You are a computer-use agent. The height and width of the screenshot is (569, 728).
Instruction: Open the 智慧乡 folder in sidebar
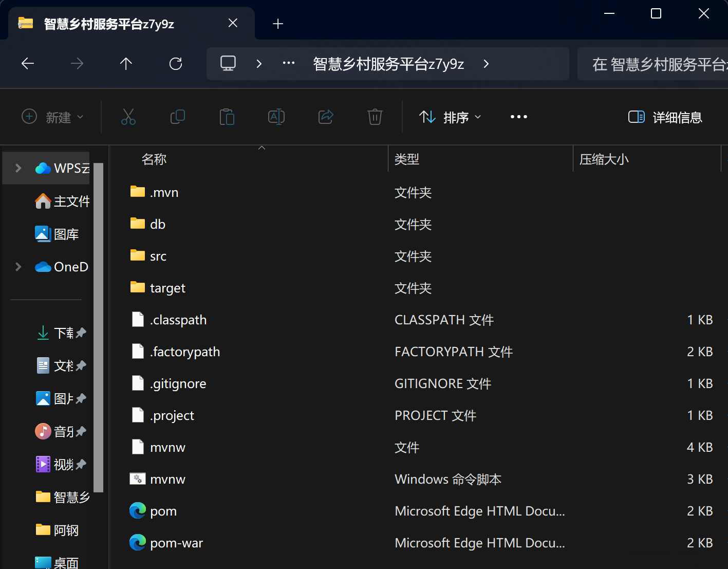[x=63, y=497]
